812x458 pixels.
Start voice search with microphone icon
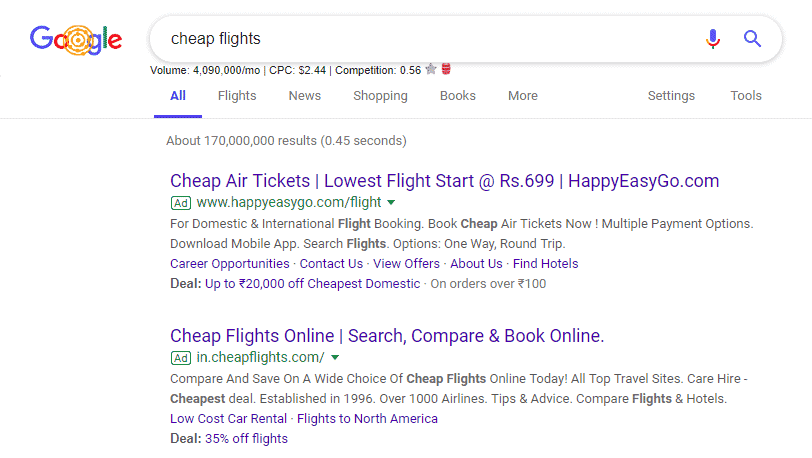712,39
